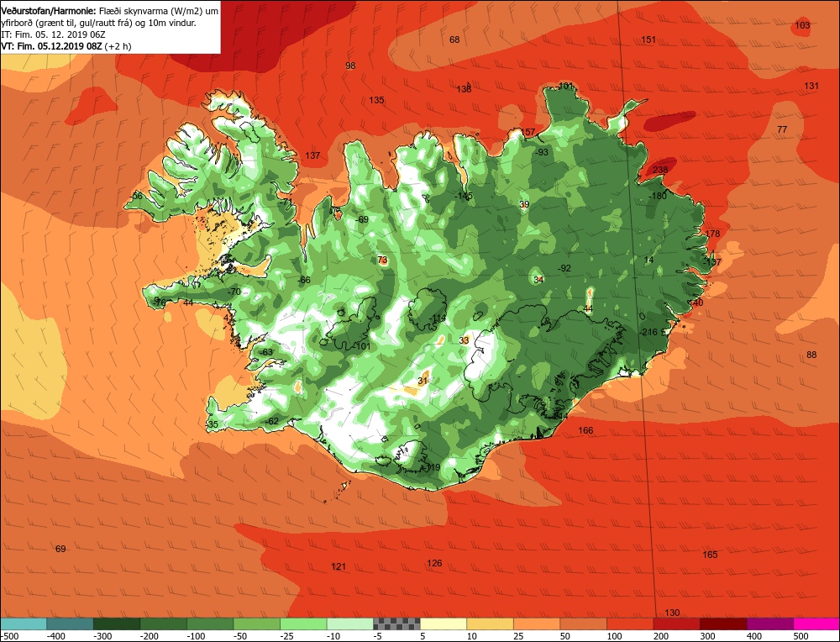Click the legend label '200'

pyautogui.click(x=661, y=636)
